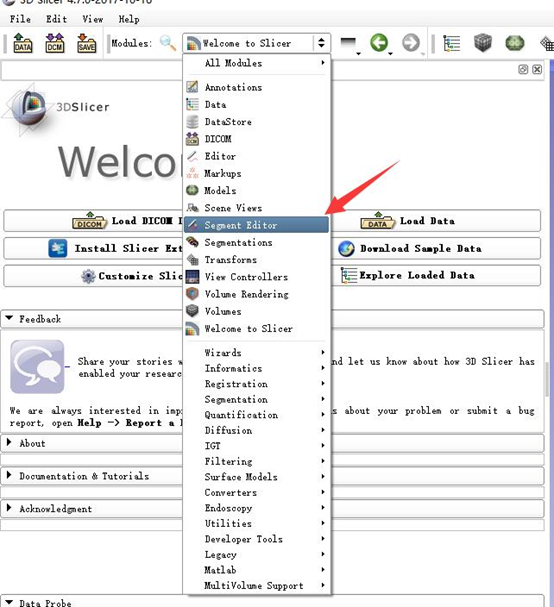Click Explore Loaded Data button

436,276
